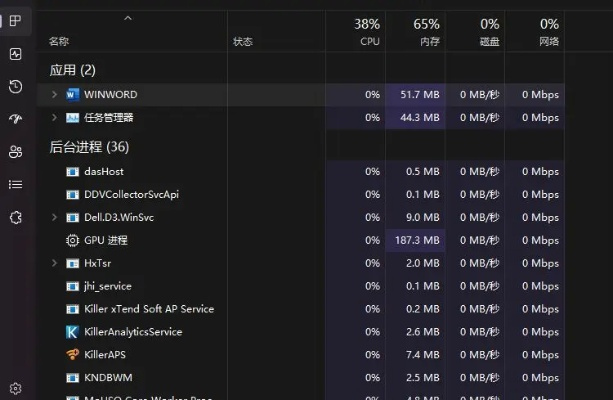
Task: Open the Details page in sidebar
Action: (15, 185)
